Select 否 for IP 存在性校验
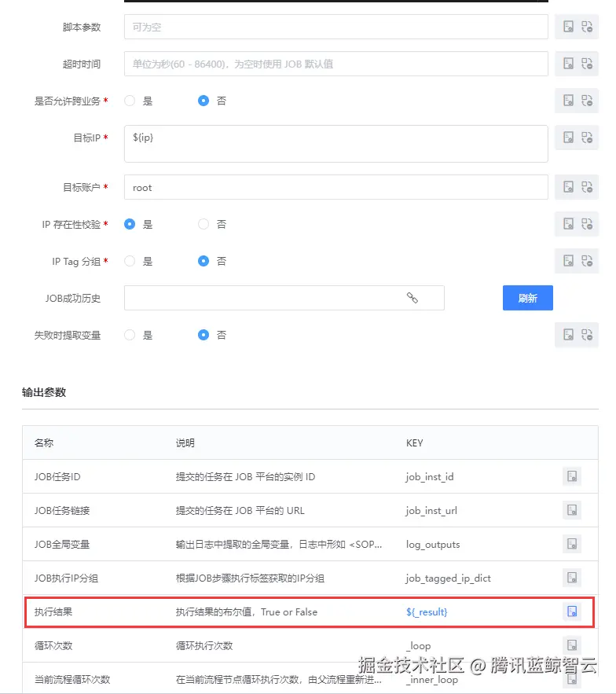 coord(203,224)
